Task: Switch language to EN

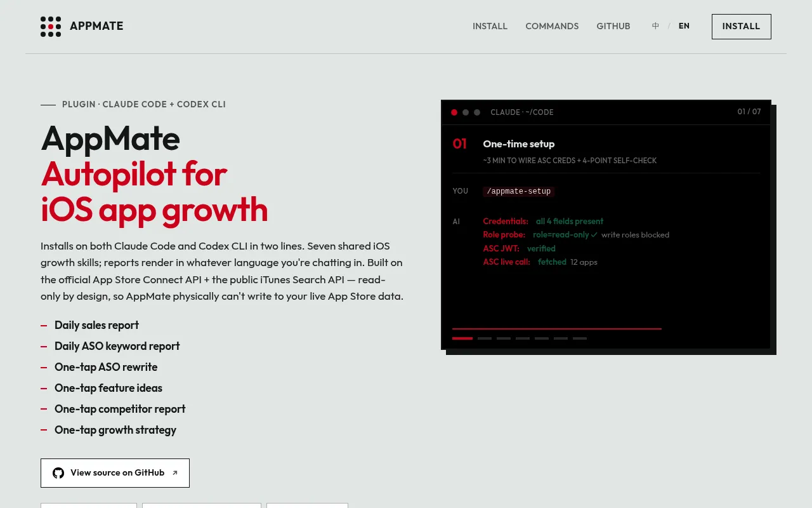Action: (x=684, y=26)
